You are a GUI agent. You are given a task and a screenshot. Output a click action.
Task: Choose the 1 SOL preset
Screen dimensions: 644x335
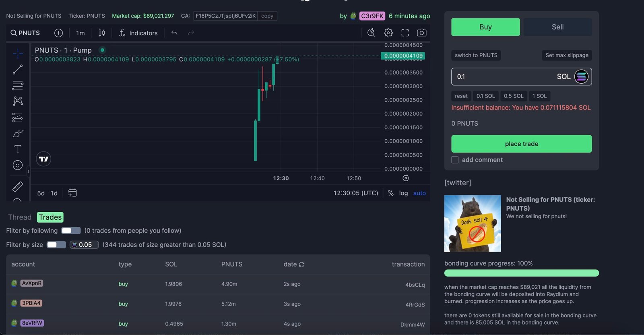[x=539, y=96]
